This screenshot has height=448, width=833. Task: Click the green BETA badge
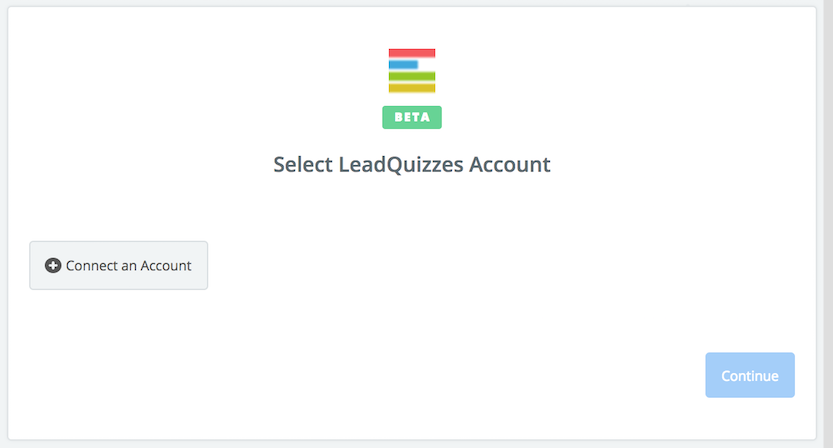[x=412, y=117]
